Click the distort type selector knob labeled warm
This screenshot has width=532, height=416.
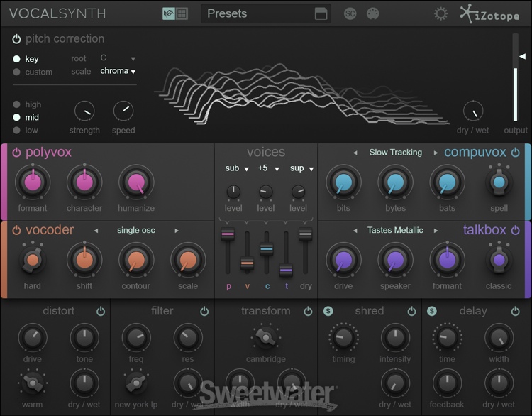(x=33, y=383)
